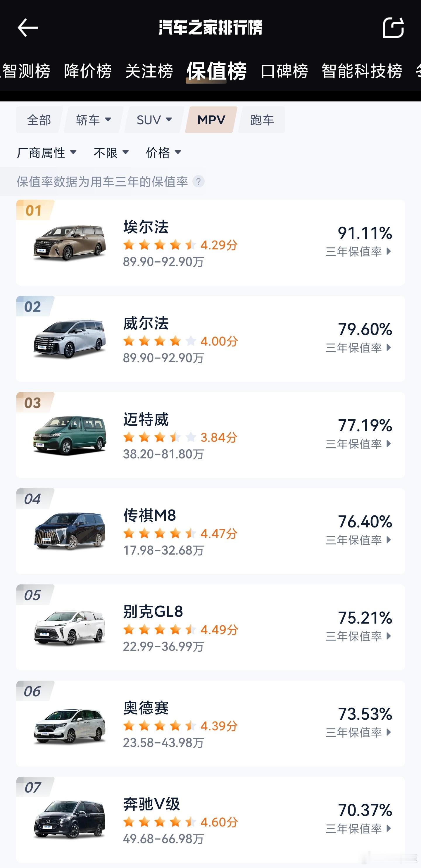
Task: Expand the SUV dropdown
Action: point(154,120)
